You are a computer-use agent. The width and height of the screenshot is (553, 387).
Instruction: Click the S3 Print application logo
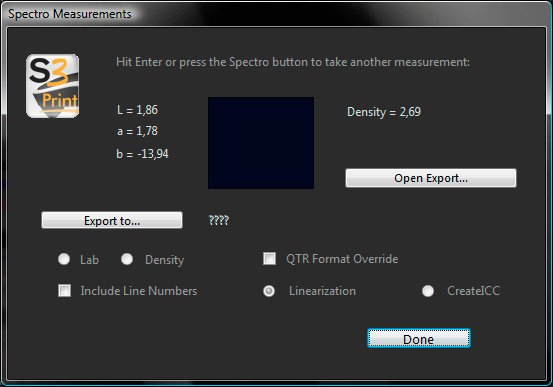52,86
